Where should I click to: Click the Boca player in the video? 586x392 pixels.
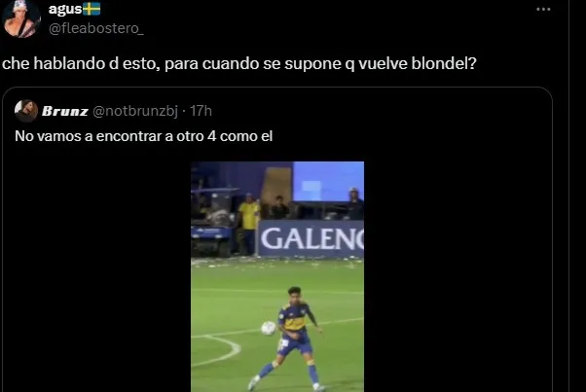pyautogui.click(x=291, y=339)
